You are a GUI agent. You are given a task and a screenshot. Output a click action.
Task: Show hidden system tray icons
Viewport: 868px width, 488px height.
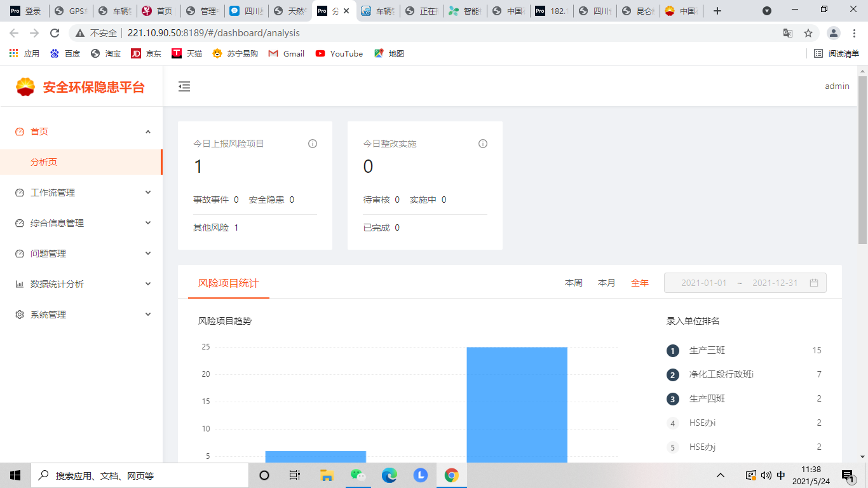point(721,475)
